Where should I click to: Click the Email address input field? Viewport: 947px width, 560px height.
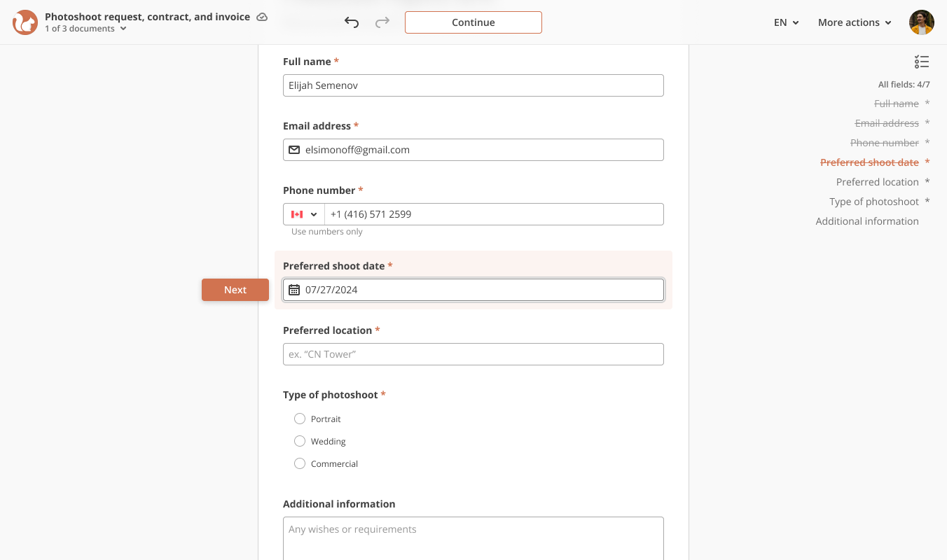(473, 150)
